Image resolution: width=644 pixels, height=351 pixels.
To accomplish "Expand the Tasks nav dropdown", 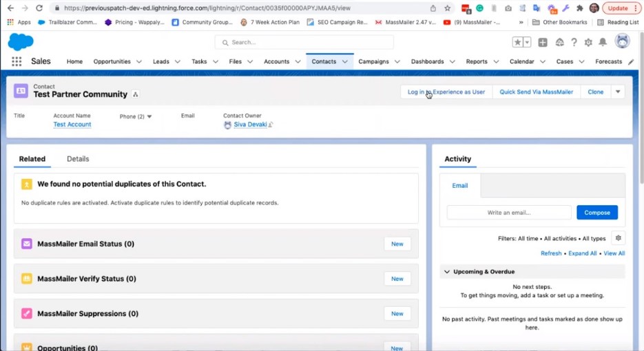I will pos(215,61).
